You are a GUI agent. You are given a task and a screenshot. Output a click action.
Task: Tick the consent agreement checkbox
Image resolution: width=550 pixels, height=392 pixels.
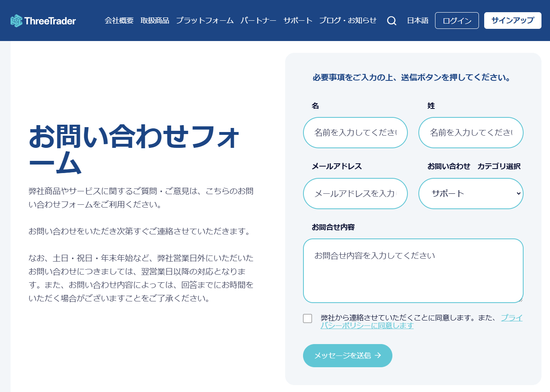(x=307, y=318)
